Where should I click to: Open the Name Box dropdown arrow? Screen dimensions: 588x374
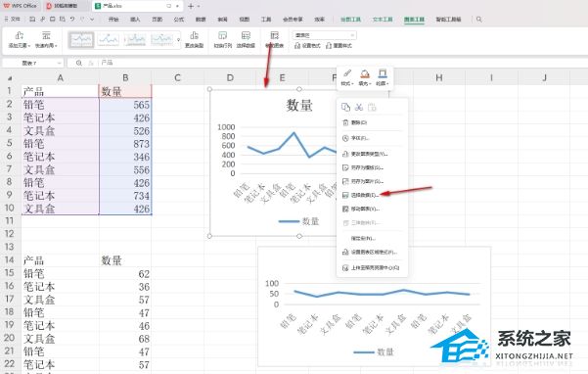pos(60,63)
